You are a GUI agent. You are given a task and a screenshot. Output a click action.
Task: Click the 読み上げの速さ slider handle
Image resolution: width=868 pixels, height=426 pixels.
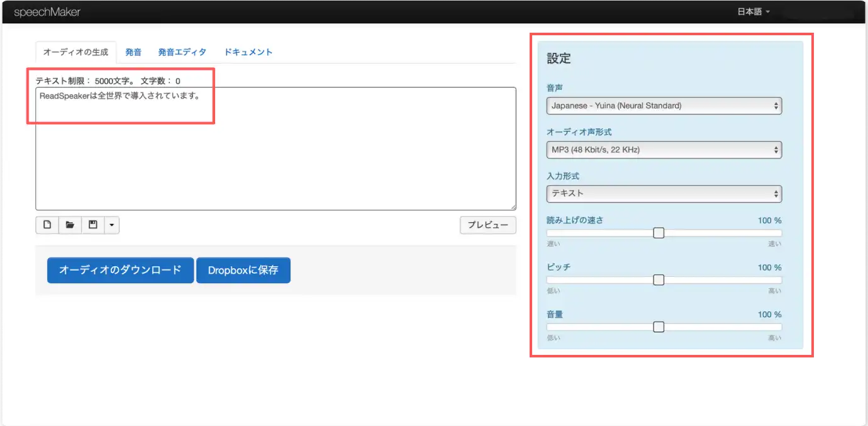(659, 233)
